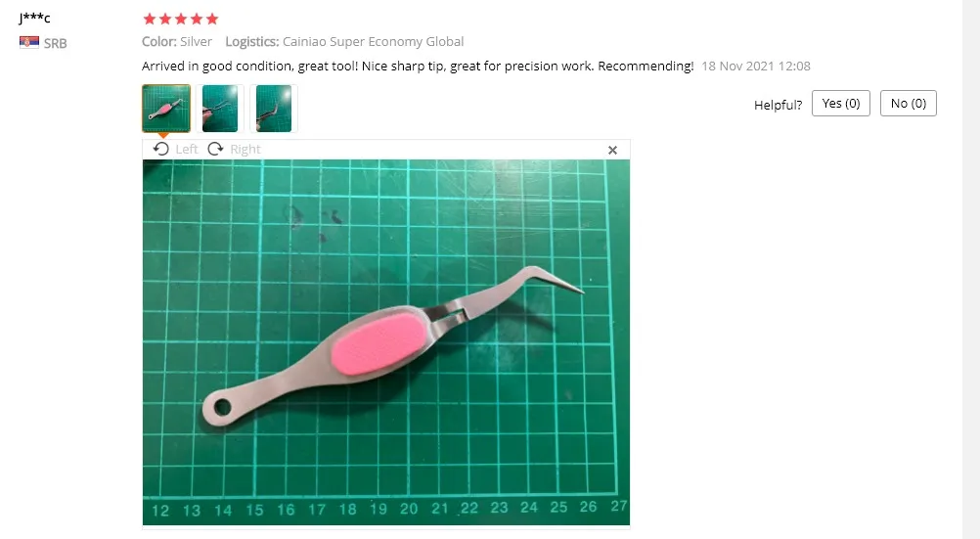
Task: Click the first red rating star
Action: click(x=150, y=19)
